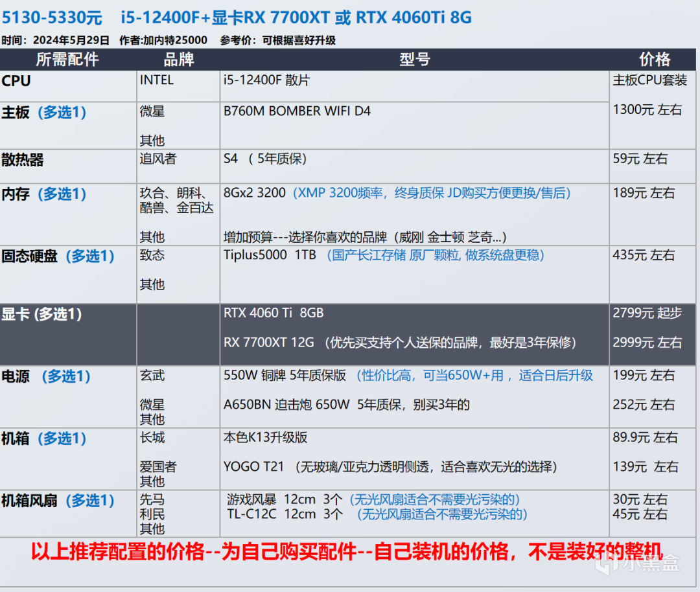
Task: Select the '内存 (多选1)' row label
Action: tap(44, 194)
